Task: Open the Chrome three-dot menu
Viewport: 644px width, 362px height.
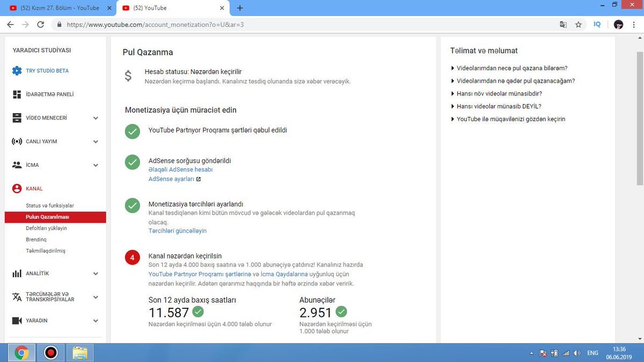Action: click(x=634, y=25)
